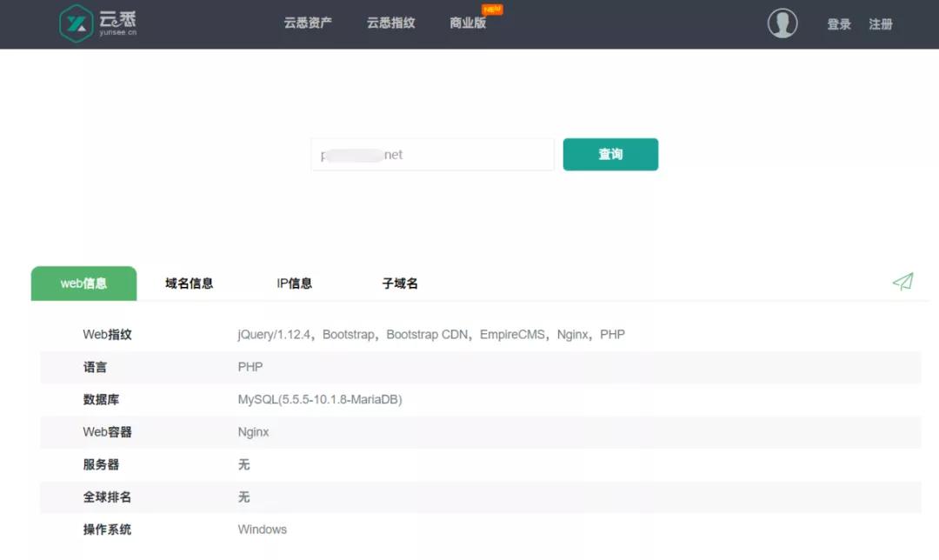Select the Web指纹 row value jQuery/1.12.4
The height and width of the screenshot is (560, 939).
pyautogui.click(x=273, y=334)
